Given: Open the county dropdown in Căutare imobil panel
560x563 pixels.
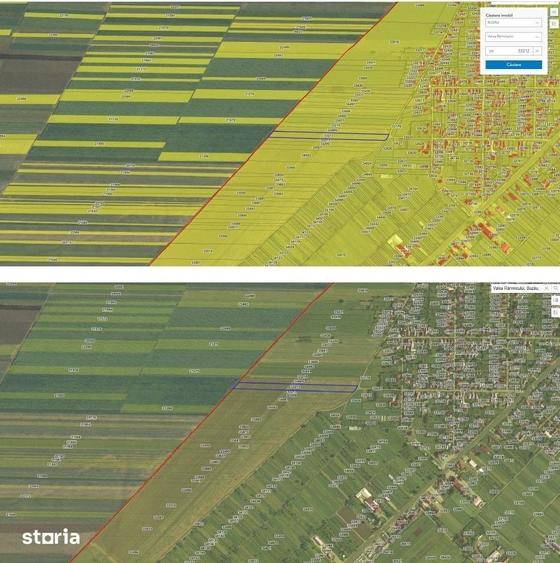Looking at the screenshot, I should coord(513,23).
